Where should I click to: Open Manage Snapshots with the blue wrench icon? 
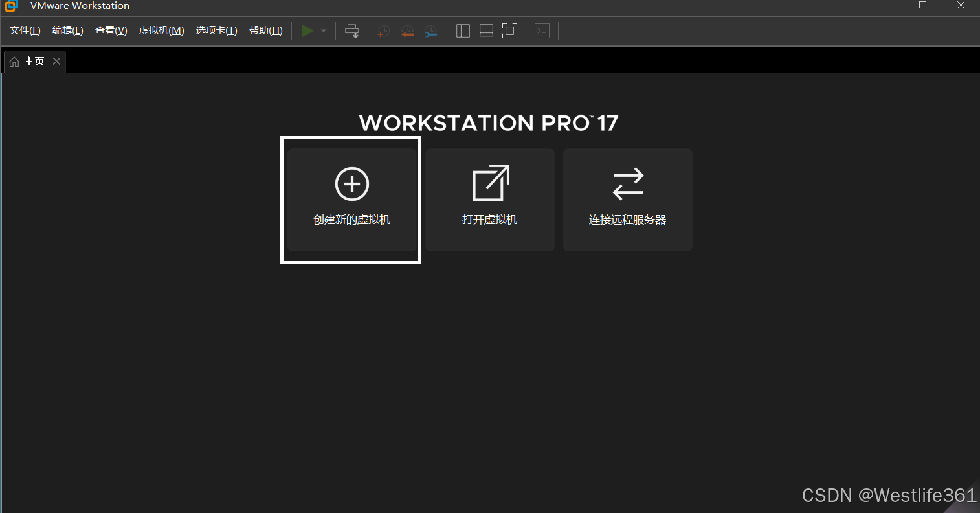[x=430, y=30]
